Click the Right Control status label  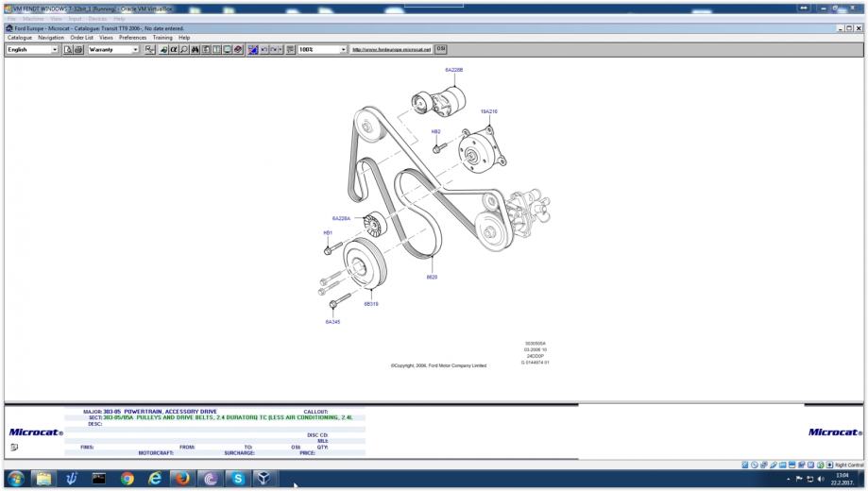point(849,465)
